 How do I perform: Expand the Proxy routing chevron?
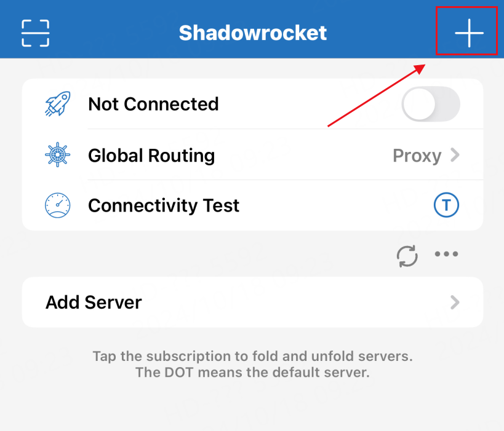coord(455,155)
